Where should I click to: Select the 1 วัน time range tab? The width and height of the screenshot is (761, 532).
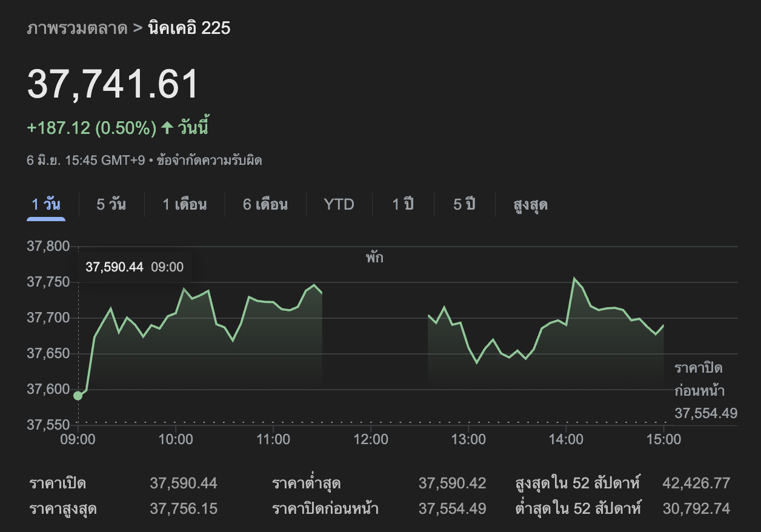point(46,205)
